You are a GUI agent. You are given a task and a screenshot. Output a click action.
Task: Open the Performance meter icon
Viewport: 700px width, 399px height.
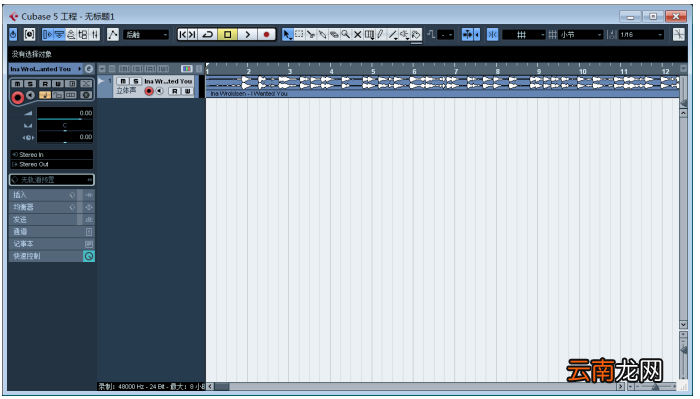(29, 34)
